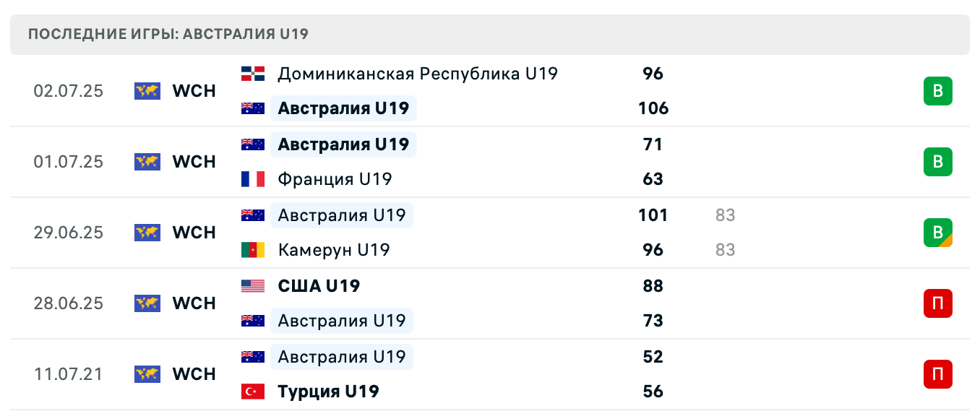Click win badge with overtime mark 29.06.25
Image resolution: width=980 pixels, height=419 pixels.
coord(938,233)
